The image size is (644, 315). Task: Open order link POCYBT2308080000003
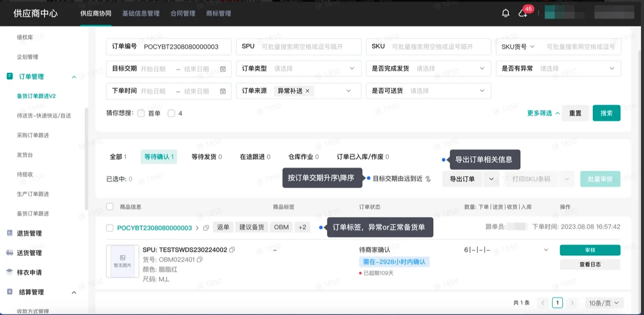(154, 228)
